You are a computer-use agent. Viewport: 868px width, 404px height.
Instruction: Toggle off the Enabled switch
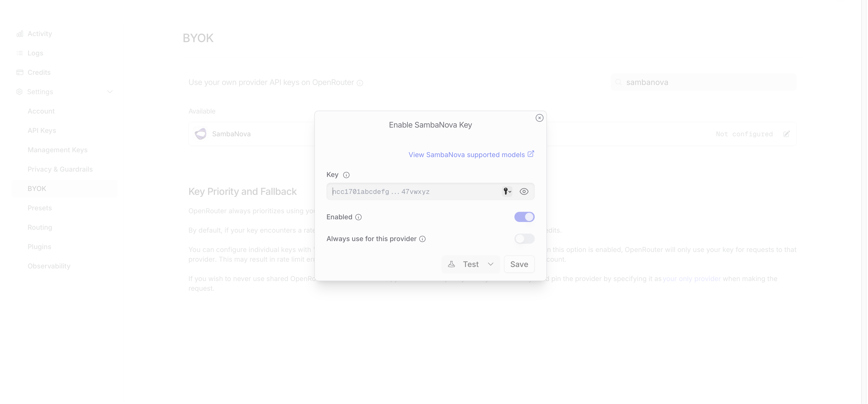click(524, 217)
